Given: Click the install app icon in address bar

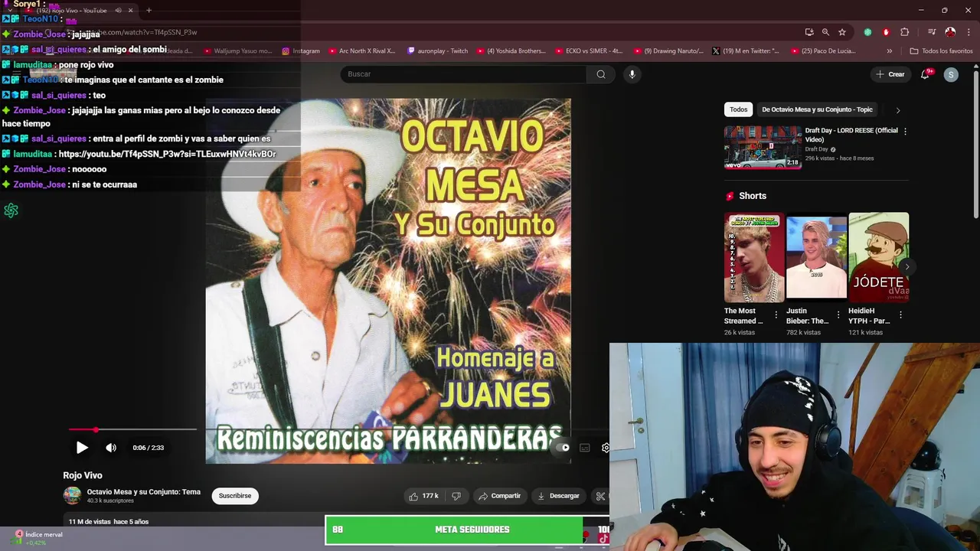Looking at the screenshot, I should click(809, 32).
